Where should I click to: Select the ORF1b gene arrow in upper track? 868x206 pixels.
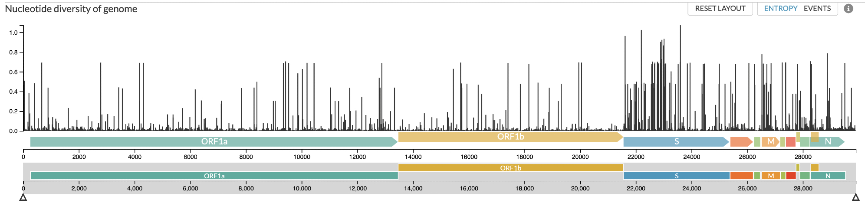click(x=510, y=137)
